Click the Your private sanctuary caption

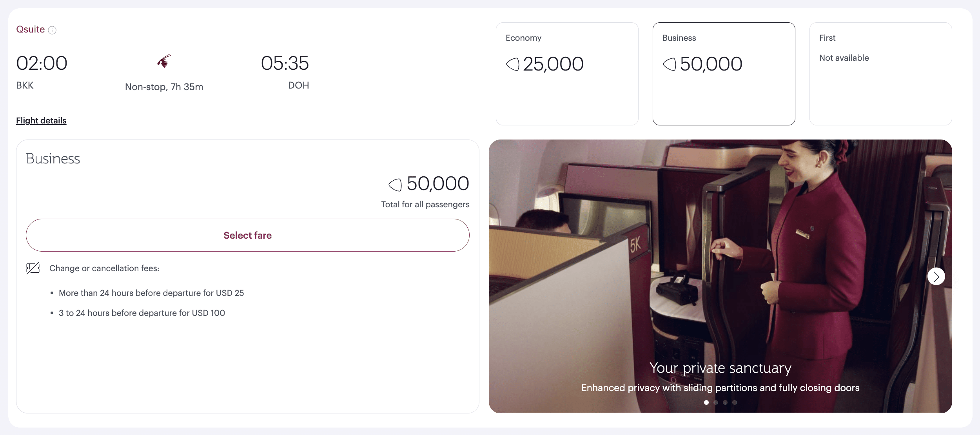click(720, 368)
